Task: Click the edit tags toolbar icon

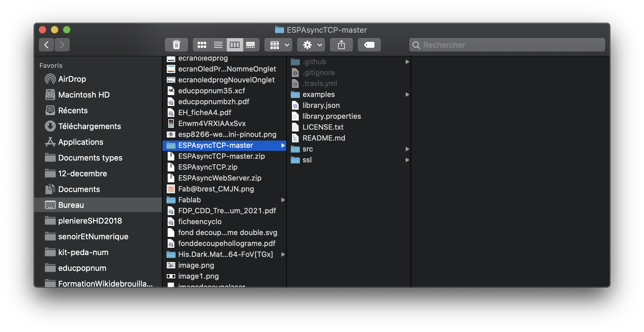Action: click(369, 45)
